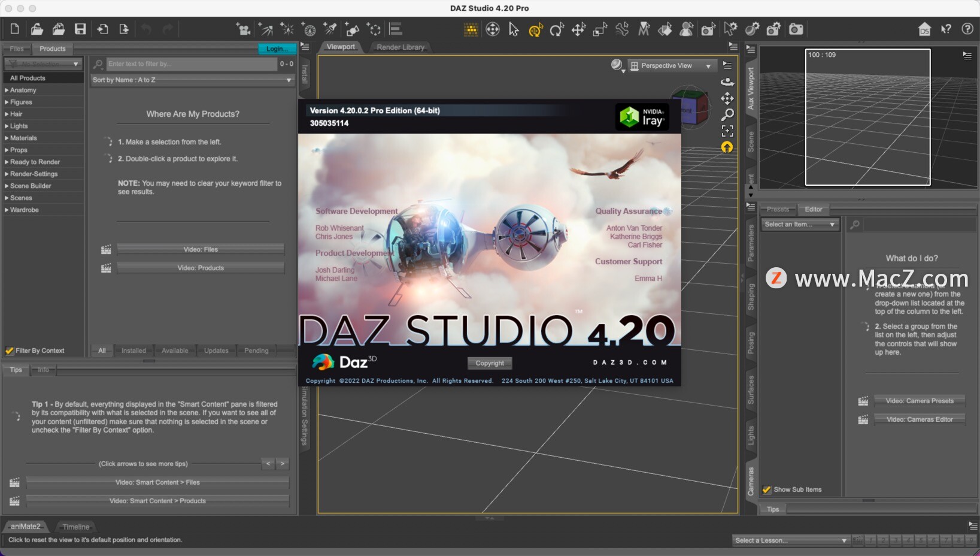Click the What's This help cursor

click(946, 29)
